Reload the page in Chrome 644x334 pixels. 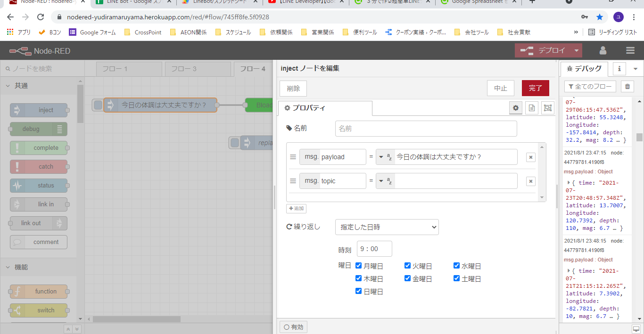pyautogui.click(x=41, y=17)
